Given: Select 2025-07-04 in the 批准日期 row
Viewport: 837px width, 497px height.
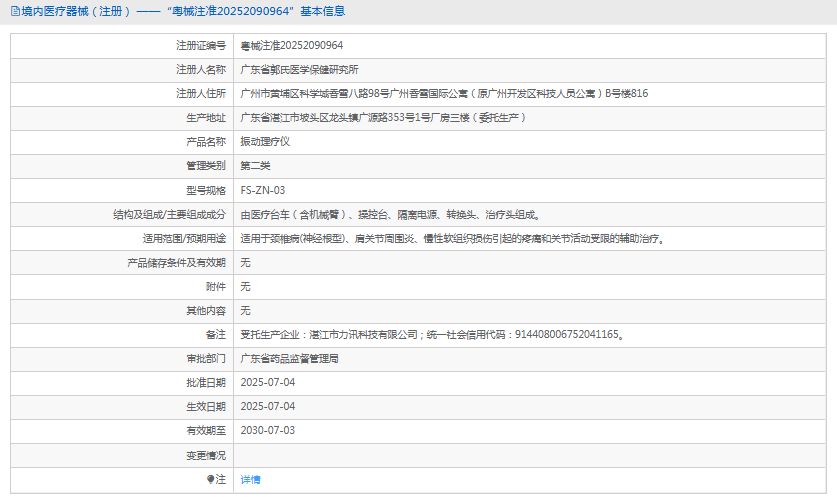Looking at the screenshot, I should click(267, 382).
